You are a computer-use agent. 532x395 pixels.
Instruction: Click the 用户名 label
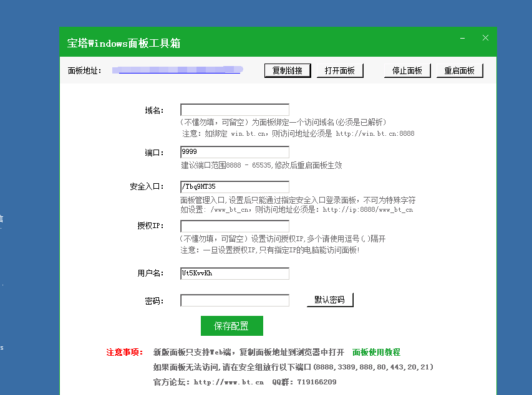click(x=151, y=273)
